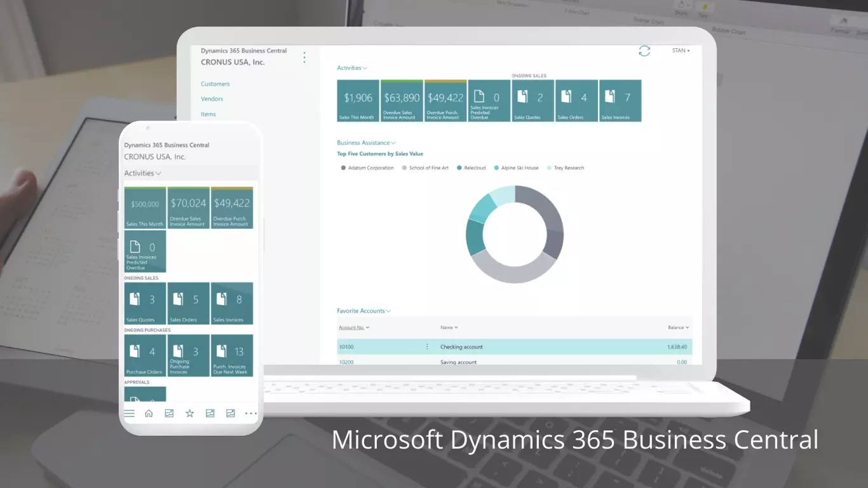Go to Customers in the laptop sidebar
This screenshot has width=868, height=488.
tap(215, 84)
